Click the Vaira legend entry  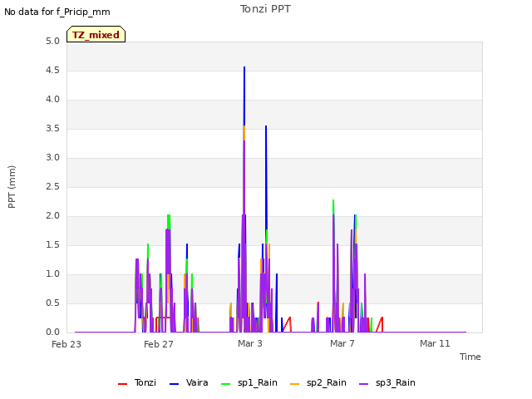tap(189, 382)
